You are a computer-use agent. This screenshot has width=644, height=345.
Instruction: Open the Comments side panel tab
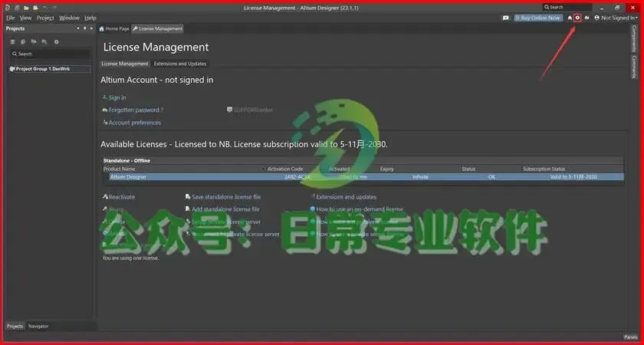634,67
